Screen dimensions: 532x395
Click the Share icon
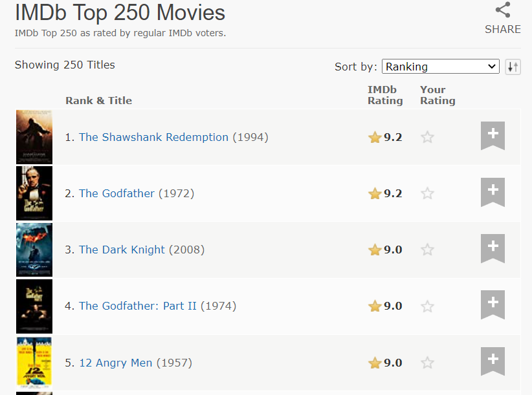[502, 10]
